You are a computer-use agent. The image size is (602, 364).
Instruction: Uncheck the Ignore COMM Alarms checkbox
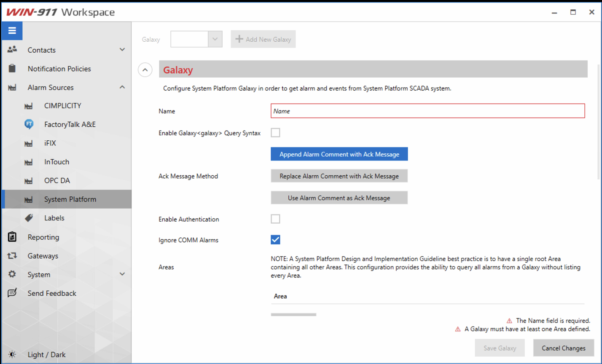click(x=275, y=240)
